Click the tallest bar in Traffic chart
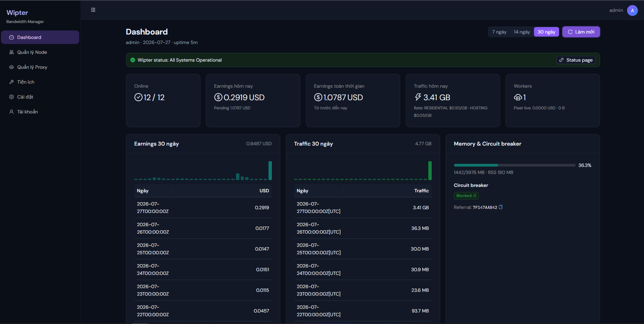The height and width of the screenshot is (324, 644). pos(430,170)
